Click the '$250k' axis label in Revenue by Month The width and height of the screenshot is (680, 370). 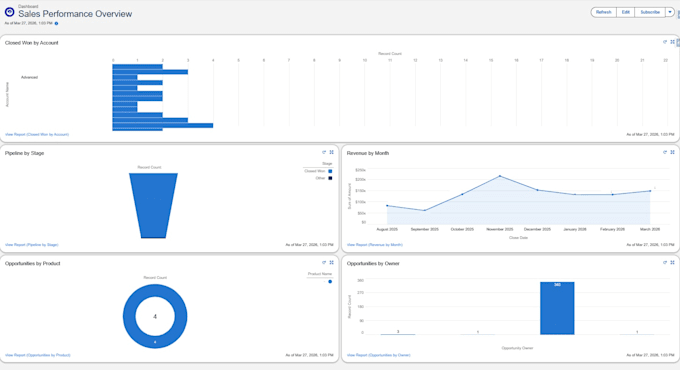tap(360, 170)
